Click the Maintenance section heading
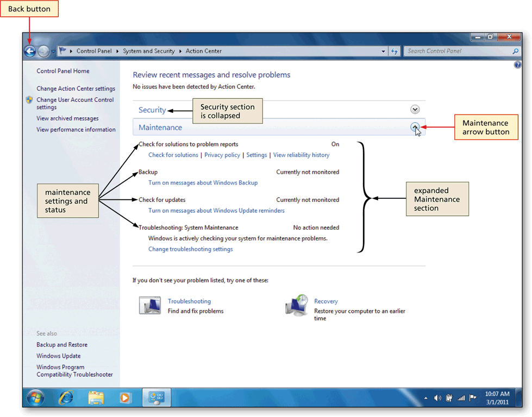The width and height of the screenshot is (532, 417). pyautogui.click(x=160, y=128)
